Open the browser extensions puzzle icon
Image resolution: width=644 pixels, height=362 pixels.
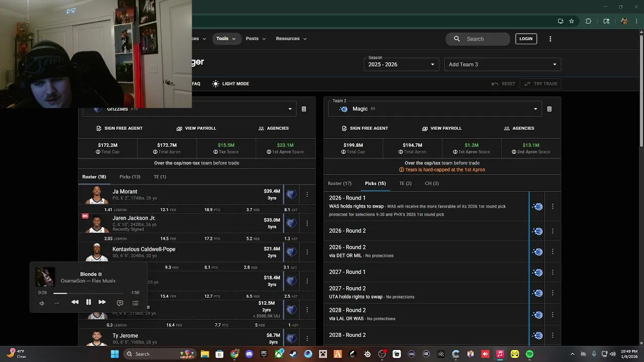pyautogui.click(x=588, y=21)
